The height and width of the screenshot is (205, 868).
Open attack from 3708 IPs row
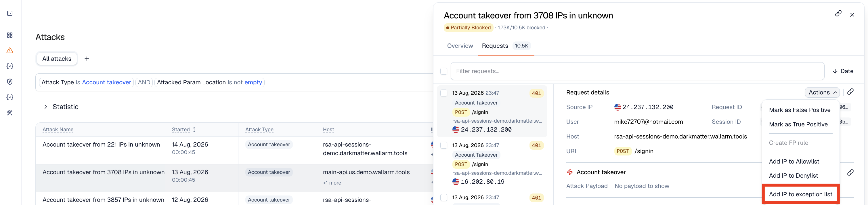[104, 172]
